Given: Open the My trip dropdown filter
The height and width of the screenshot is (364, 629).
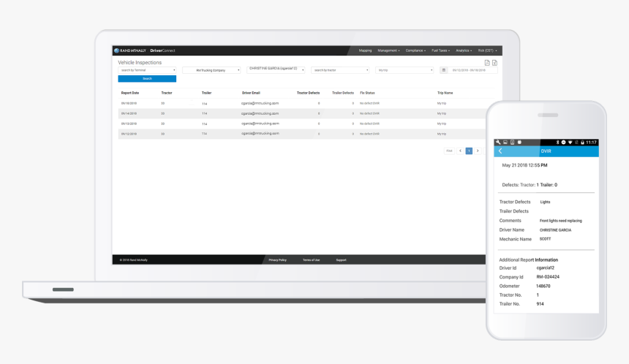Looking at the screenshot, I should click(x=404, y=70).
